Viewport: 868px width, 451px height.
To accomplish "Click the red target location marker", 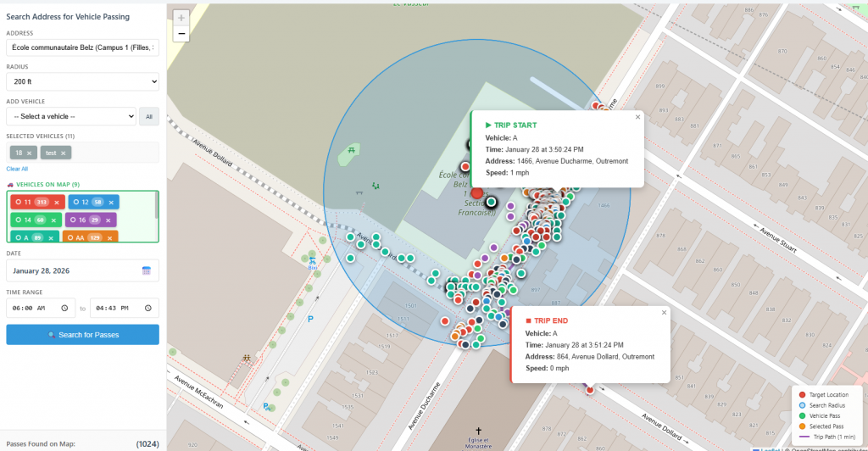I will tap(477, 194).
